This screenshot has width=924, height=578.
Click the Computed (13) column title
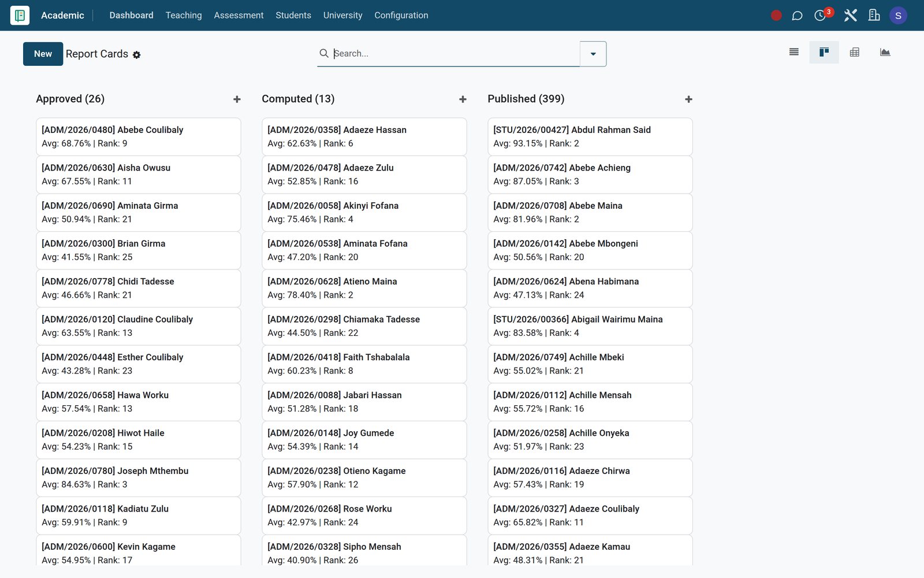(x=298, y=99)
